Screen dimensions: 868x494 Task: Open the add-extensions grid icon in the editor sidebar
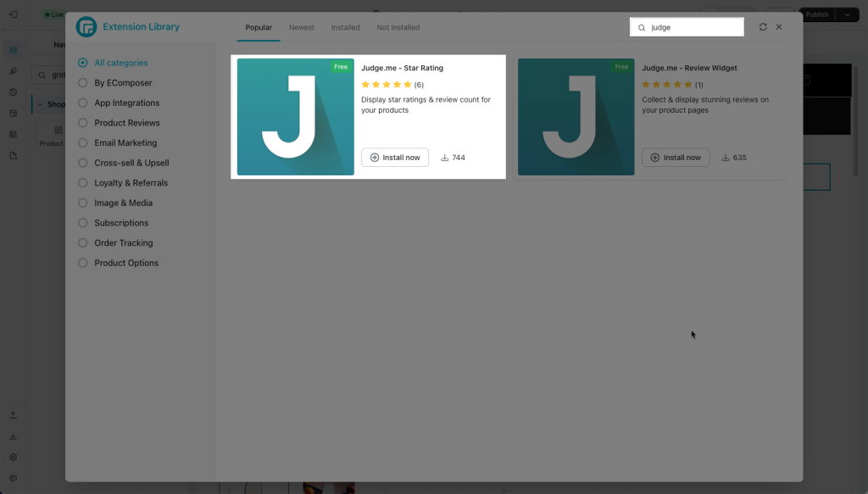14,135
